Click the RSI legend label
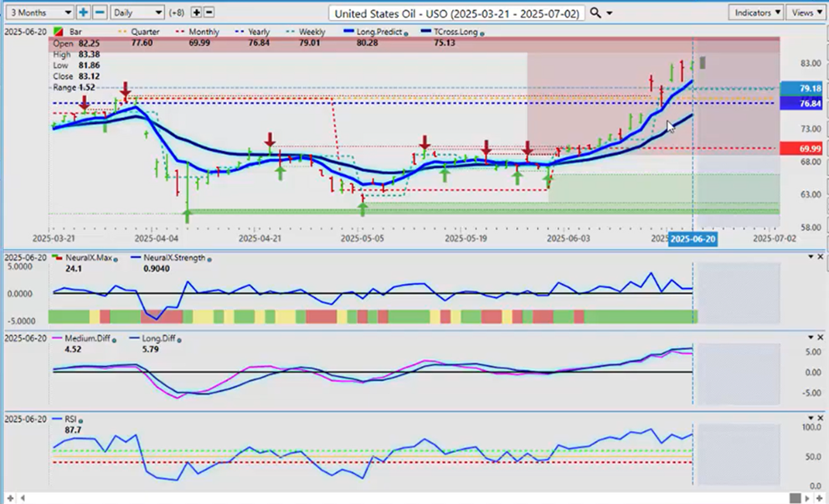Viewport: 829px width, 504px height. [x=71, y=419]
